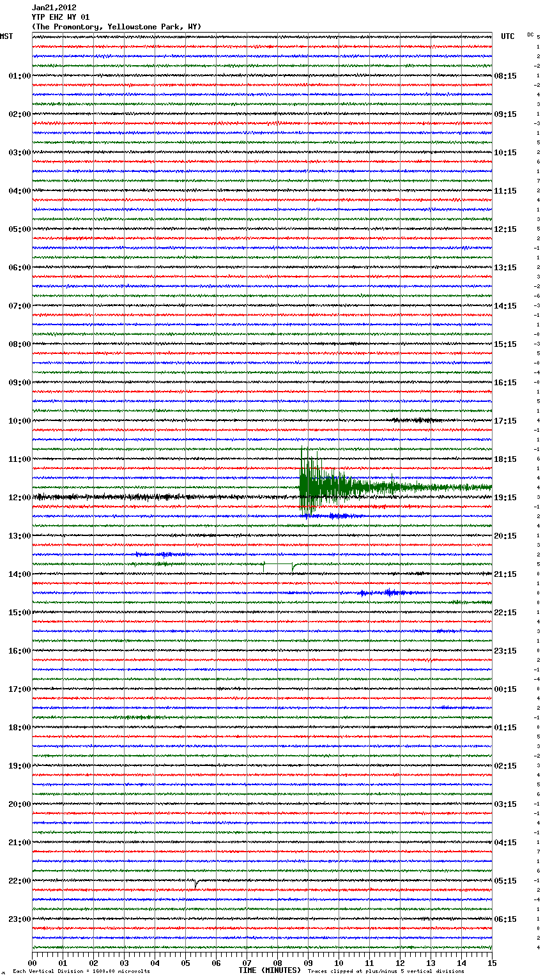Click the 01:00 MST time label

20,76
